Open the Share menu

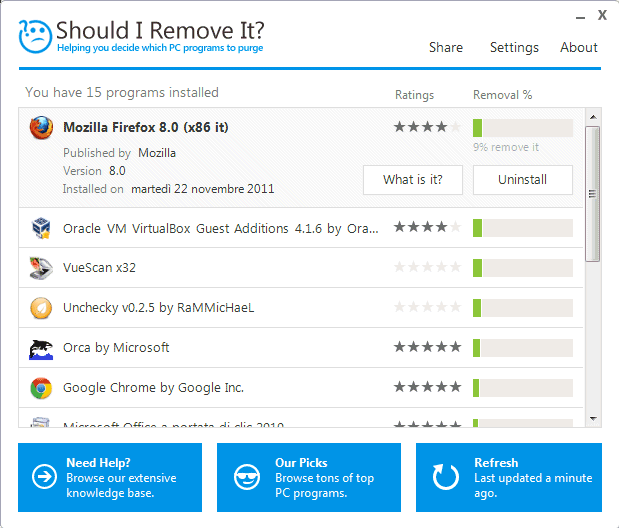click(446, 47)
